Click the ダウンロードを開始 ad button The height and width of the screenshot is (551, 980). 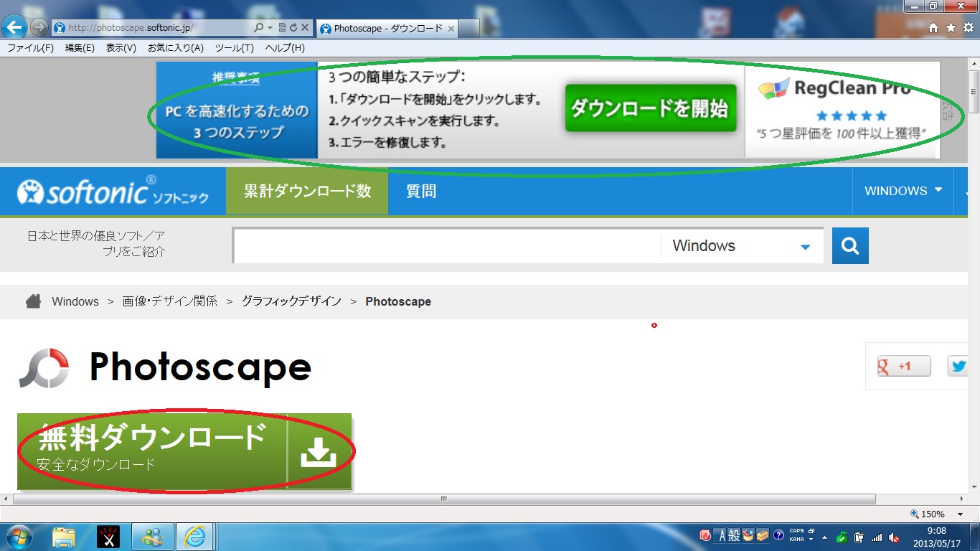click(x=650, y=108)
